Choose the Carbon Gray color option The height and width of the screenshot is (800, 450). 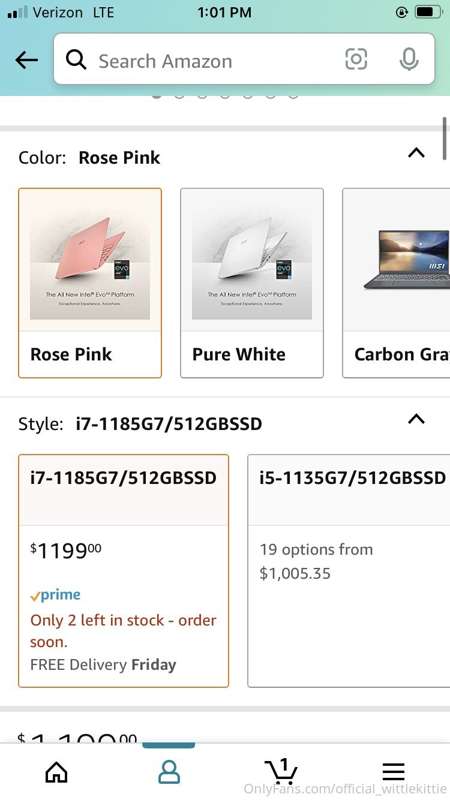pos(396,283)
